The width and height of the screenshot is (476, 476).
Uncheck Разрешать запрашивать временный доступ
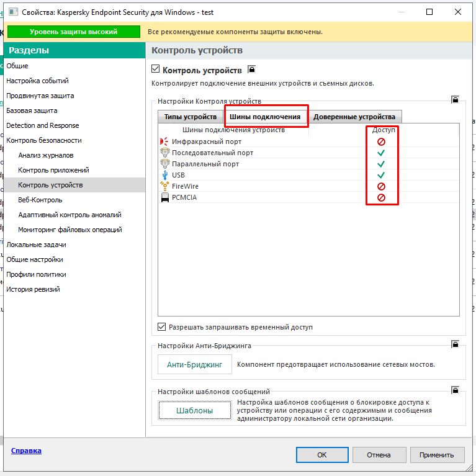161,327
